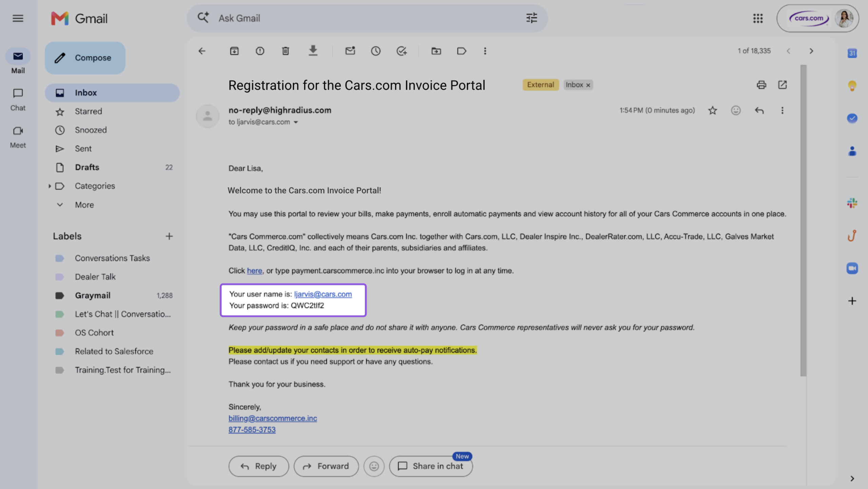Open the billing@carscommerce.inc link
This screenshot has width=868, height=489.
(x=273, y=418)
